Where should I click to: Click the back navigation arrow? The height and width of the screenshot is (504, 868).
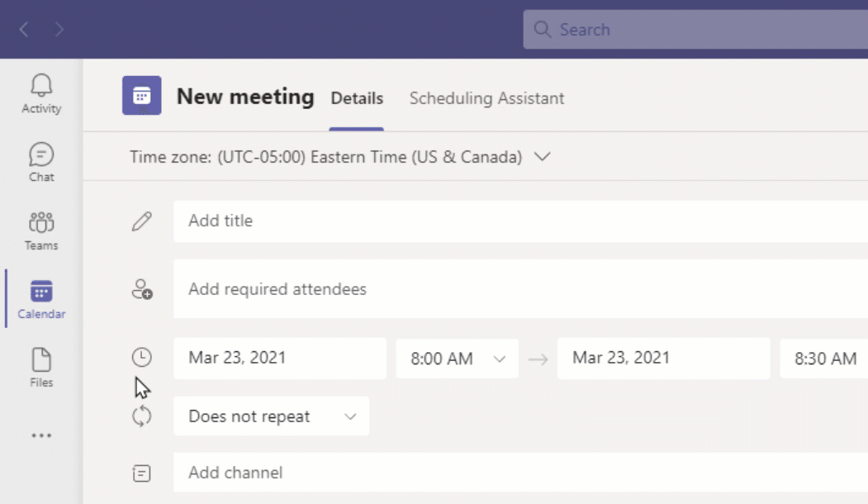(23, 29)
